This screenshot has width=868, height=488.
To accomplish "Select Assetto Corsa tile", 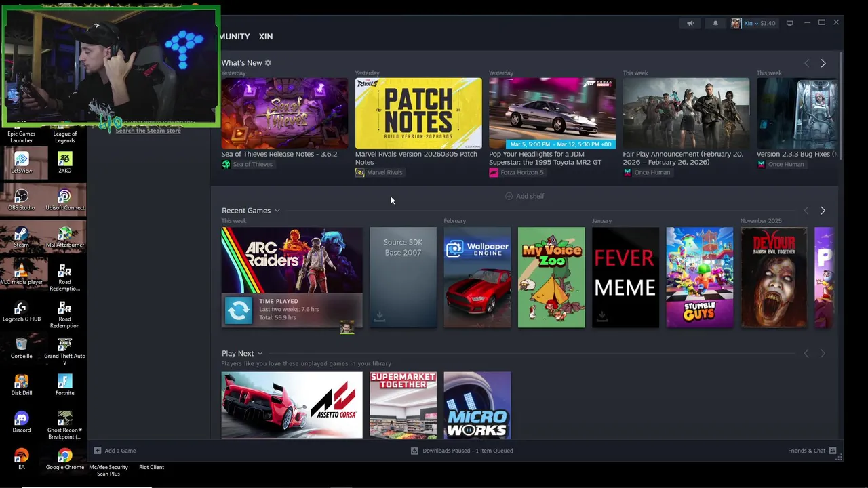I will click(292, 405).
